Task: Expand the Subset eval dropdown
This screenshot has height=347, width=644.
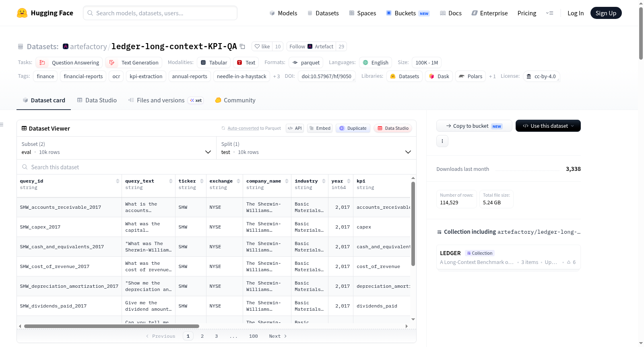Action: (x=116, y=148)
